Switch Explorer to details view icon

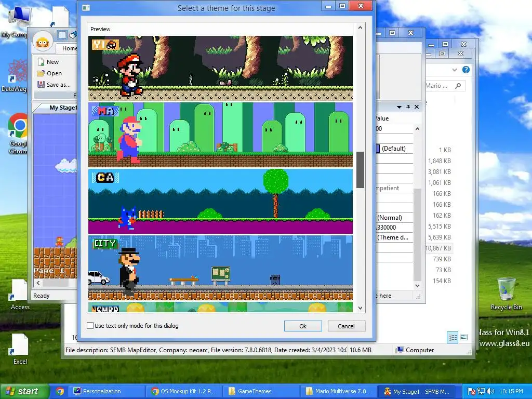[x=453, y=337]
